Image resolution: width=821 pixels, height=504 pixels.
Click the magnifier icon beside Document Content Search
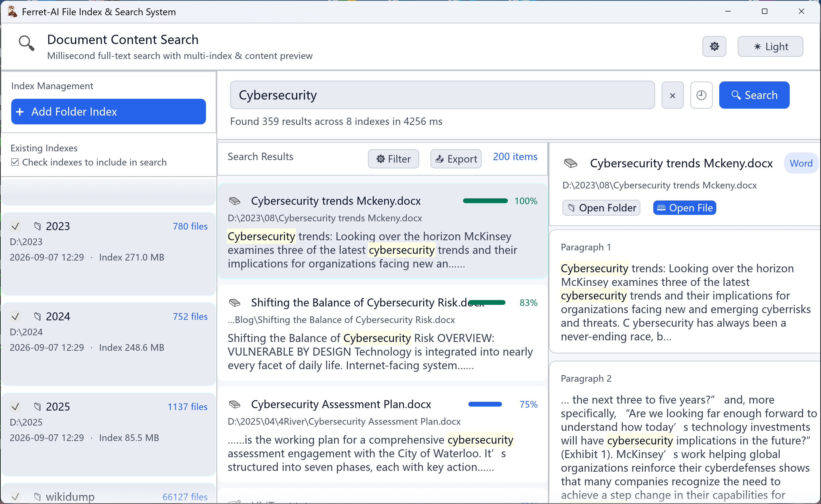tap(26, 43)
